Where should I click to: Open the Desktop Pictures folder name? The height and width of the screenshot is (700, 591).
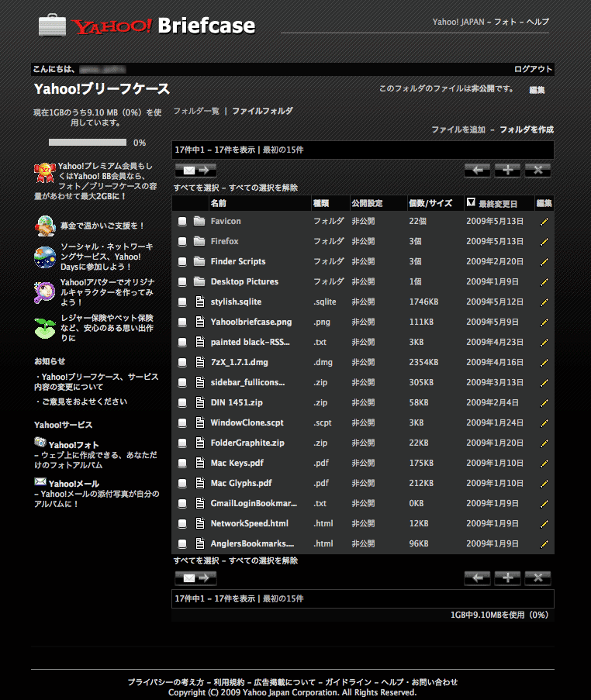tap(244, 281)
